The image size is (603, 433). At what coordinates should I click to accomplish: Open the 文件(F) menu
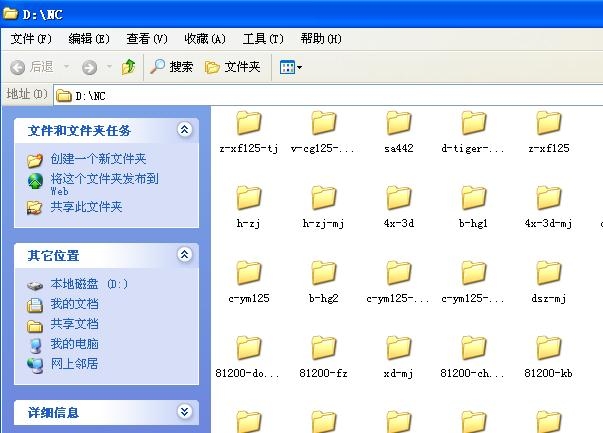[x=31, y=39]
